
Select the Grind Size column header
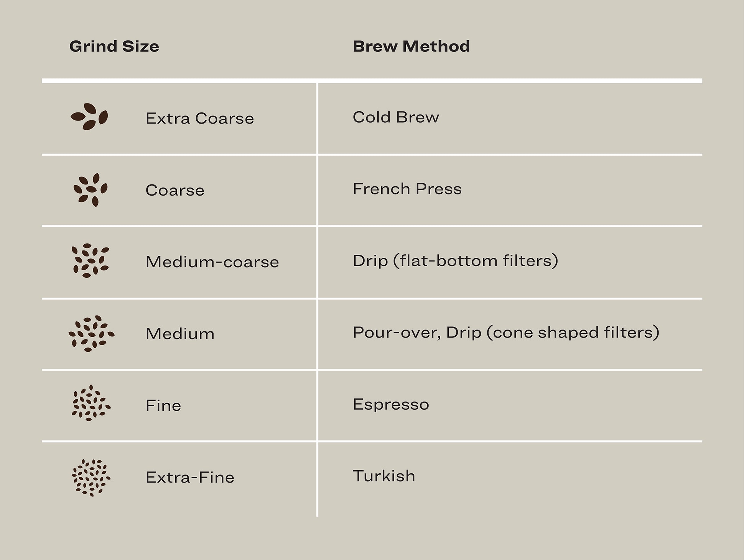click(x=114, y=46)
